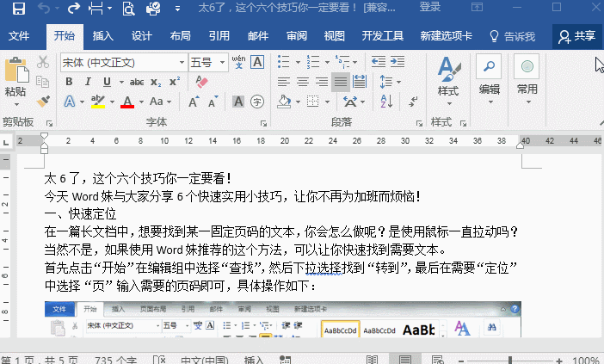Click the 常用 button
This screenshot has width=604, height=364.
(x=527, y=80)
